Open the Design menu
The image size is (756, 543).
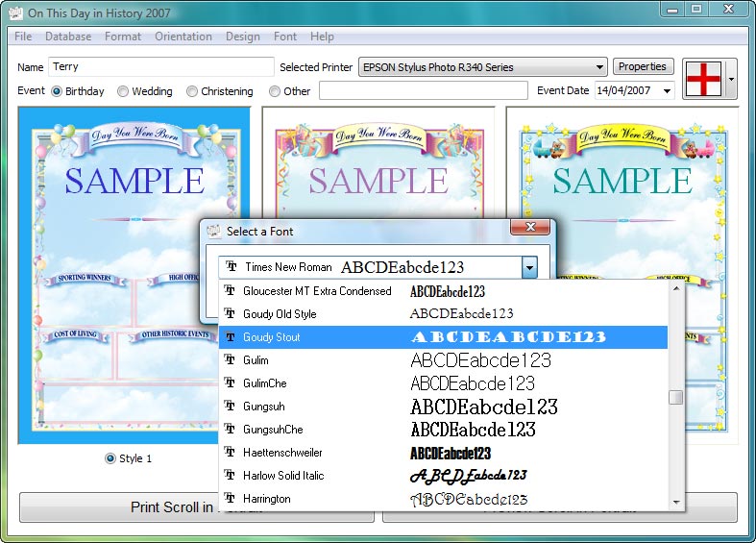point(242,37)
